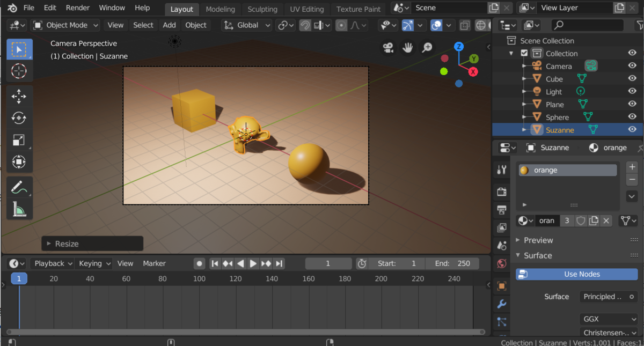Expand the Cube item in outliner
Screen dimensions: 644x346
(x=525, y=79)
